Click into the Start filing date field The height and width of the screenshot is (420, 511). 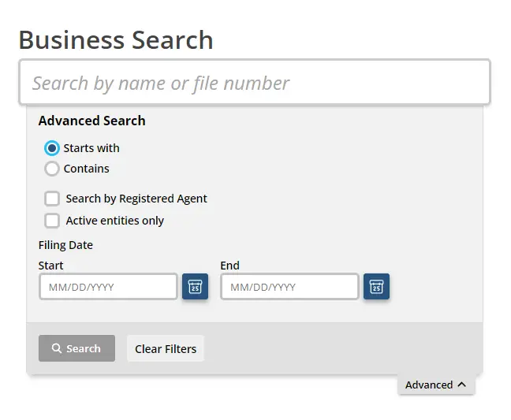[108, 287]
